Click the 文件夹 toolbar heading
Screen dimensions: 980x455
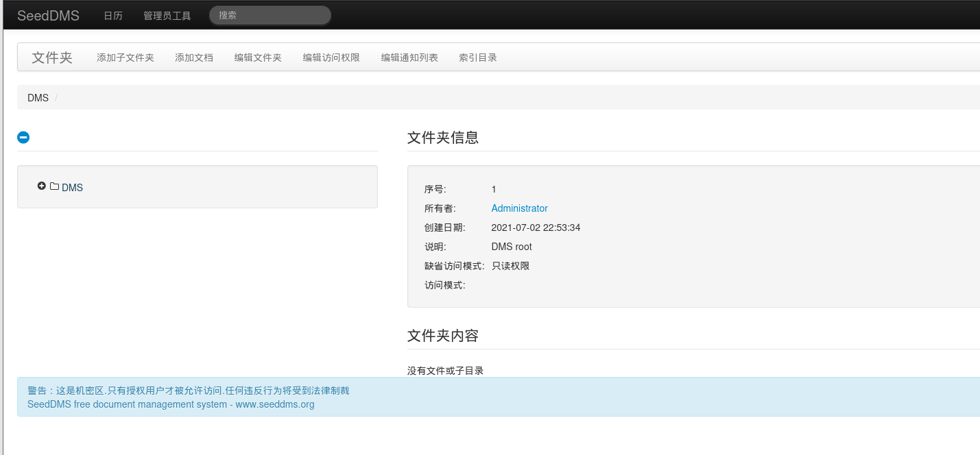(52, 58)
